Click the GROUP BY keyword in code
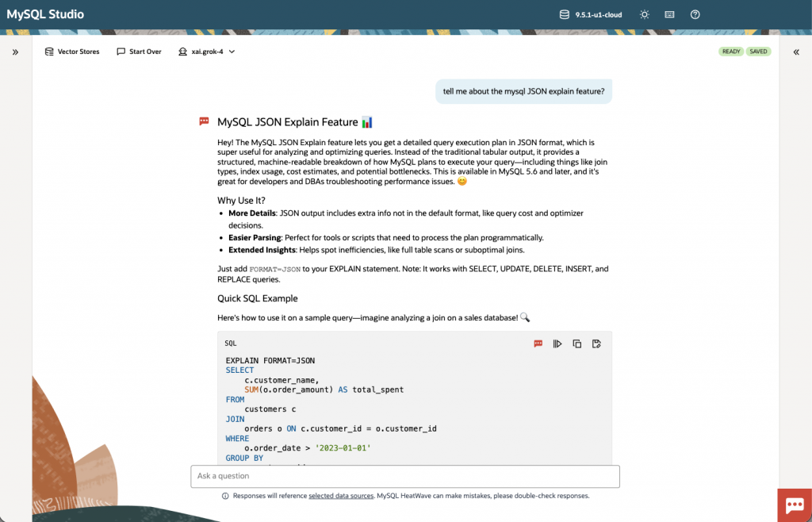The width and height of the screenshot is (812, 522). (244, 459)
